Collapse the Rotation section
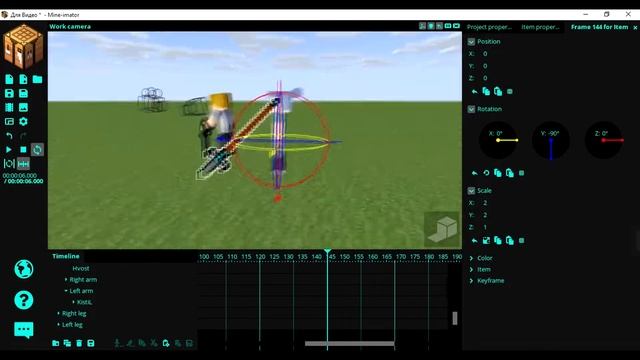This screenshot has height=360, width=640. click(471, 109)
